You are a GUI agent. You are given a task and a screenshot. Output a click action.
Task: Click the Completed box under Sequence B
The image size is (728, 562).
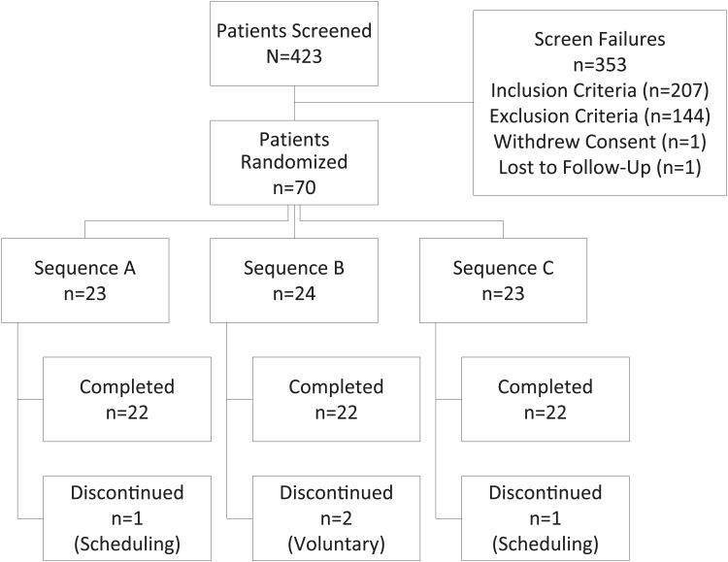tap(337, 400)
